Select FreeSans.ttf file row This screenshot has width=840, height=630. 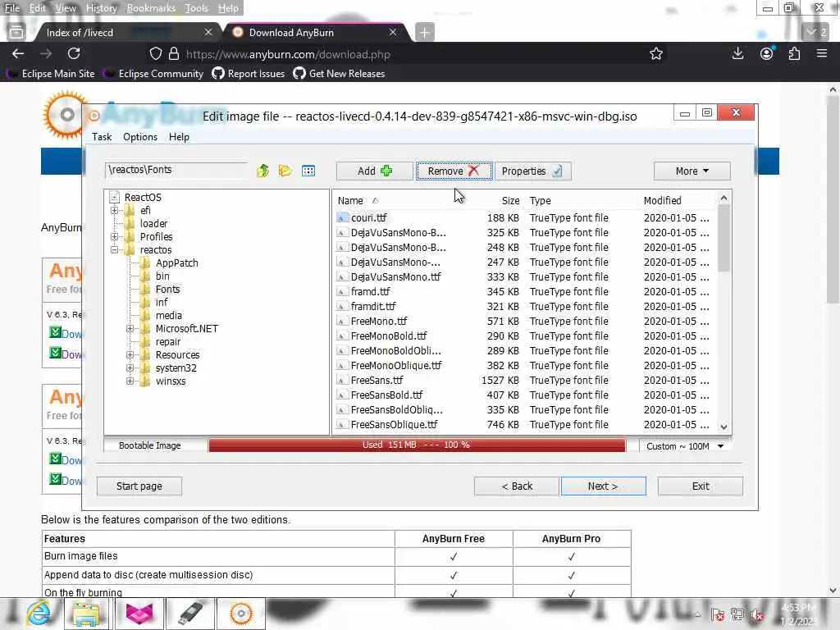525,381
